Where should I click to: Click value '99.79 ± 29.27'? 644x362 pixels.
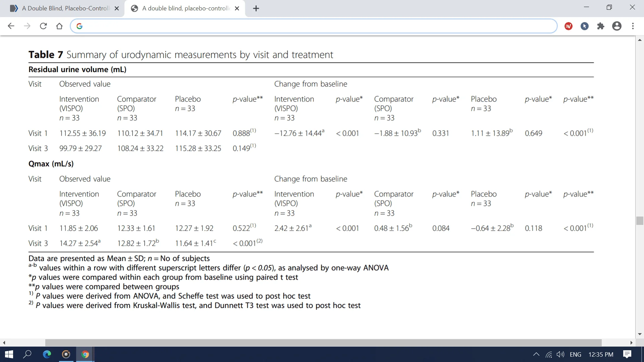pos(80,148)
